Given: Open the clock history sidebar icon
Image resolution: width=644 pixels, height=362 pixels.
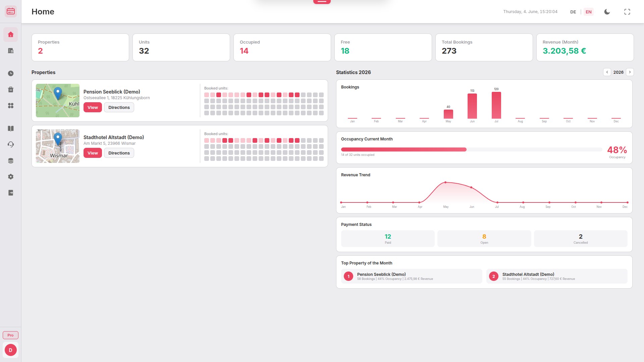Looking at the screenshot, I should click(x=11, y=73).
